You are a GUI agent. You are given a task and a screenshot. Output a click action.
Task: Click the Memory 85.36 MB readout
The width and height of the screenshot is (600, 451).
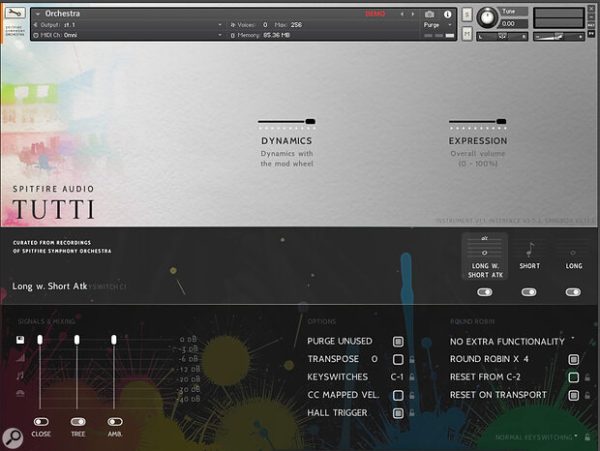tap(276, 35)
